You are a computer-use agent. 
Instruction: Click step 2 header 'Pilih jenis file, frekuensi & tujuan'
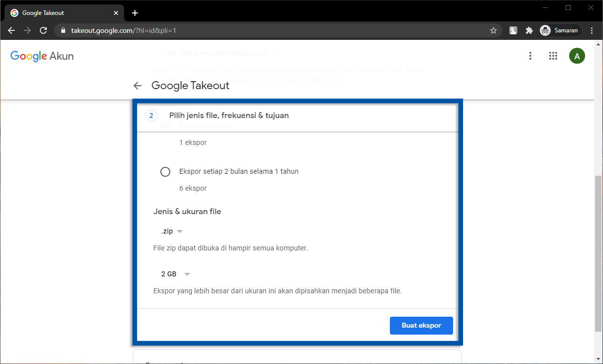point(229,116)
